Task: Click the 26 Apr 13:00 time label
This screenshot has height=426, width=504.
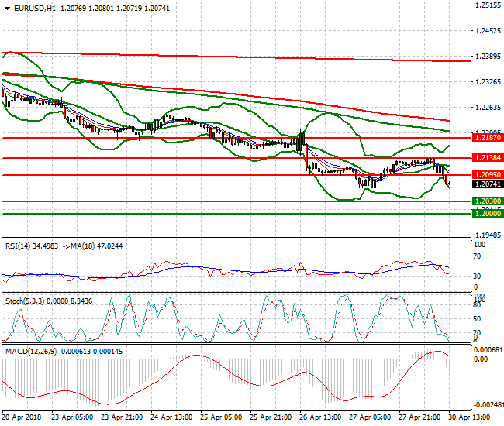Action: 320,417
